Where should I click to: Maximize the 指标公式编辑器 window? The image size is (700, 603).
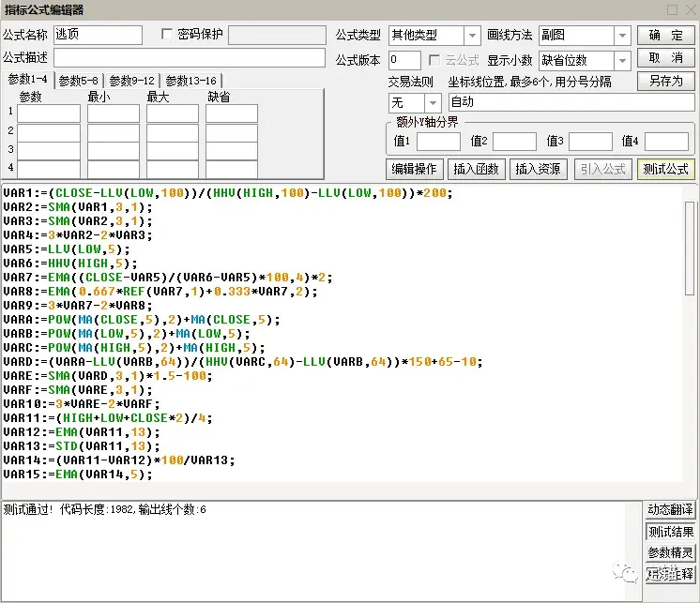pyautogui.click(x=673, y=9)
